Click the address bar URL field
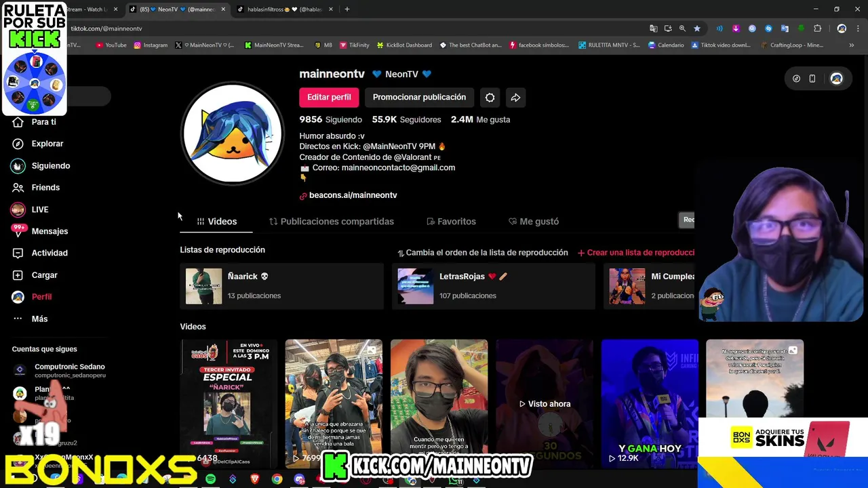This screenshot has width=868, height=488. tap(339, 28)
